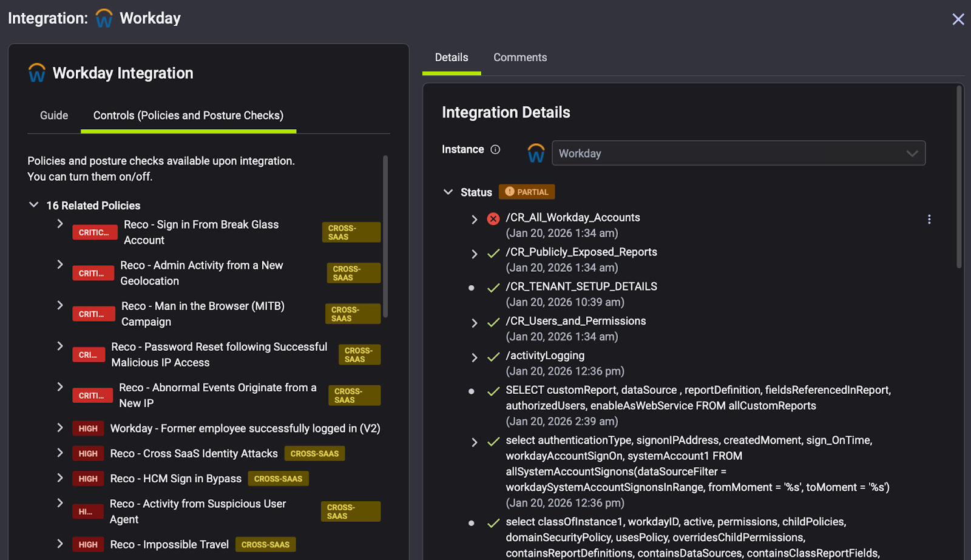Expand Password Reset following Successful Malicious IP Access
Image resolution: width=971 pixels, height=560 pixels.
click(x=60, y=346)
